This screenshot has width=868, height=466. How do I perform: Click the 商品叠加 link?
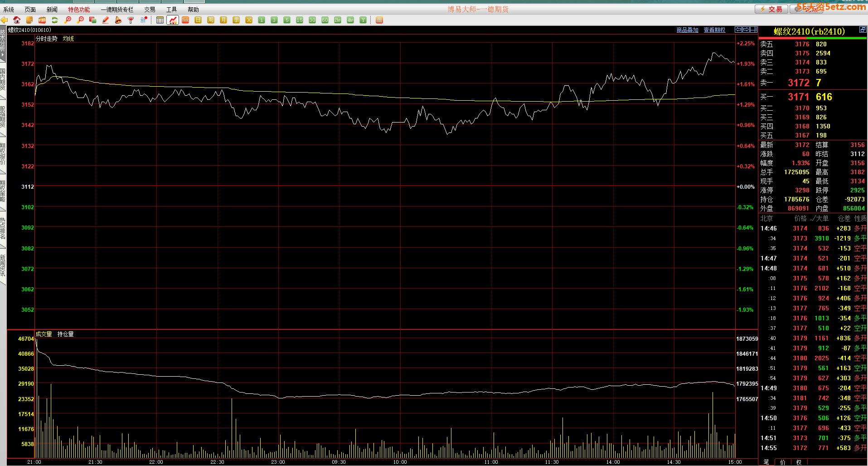687,30
